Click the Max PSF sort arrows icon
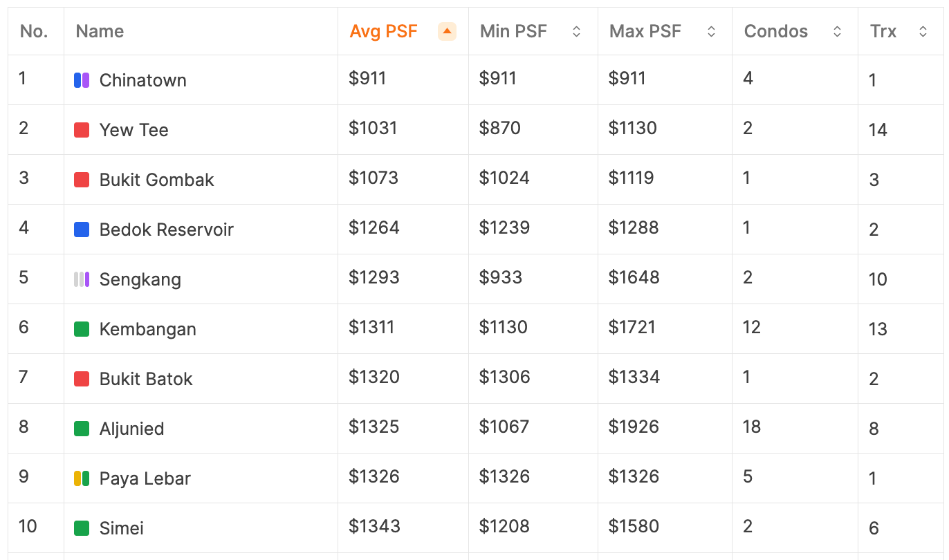Image resolution: width=949 pixels, height=560 pixels. (x=710, y=31)
